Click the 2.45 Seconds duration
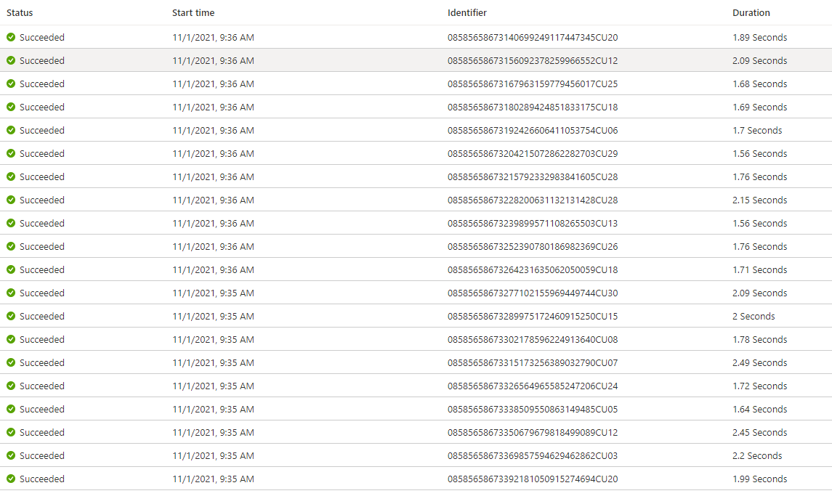Viewport: 832px width, 504px height. click(x=760, y=433)
